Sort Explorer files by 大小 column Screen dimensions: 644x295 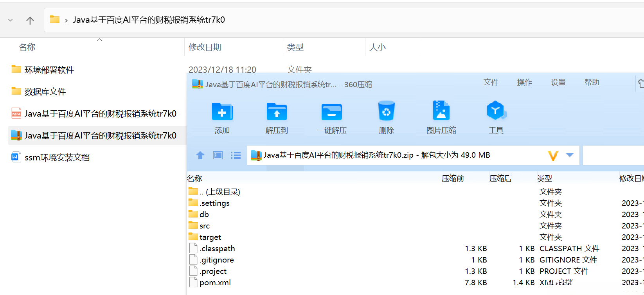tap(378, 47)
